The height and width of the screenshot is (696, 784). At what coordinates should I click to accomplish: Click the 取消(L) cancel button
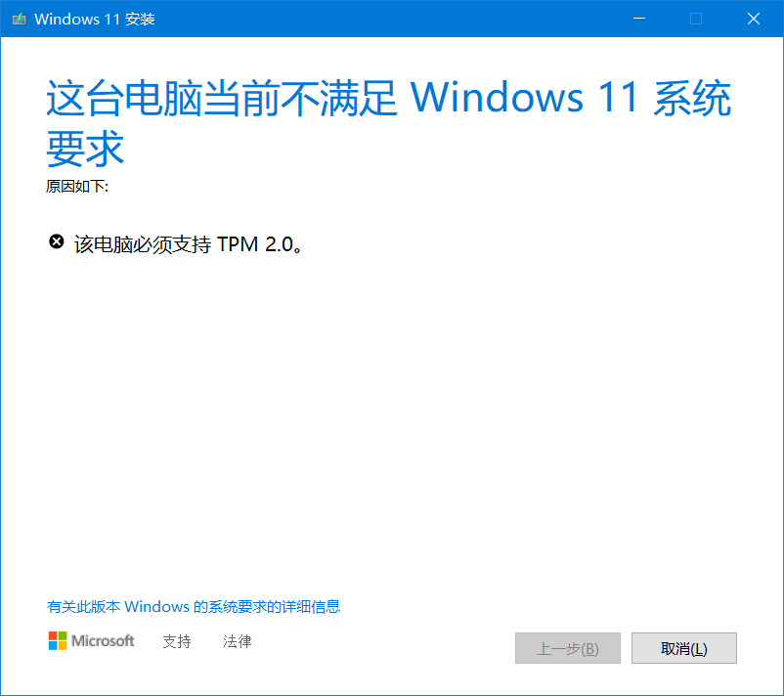[x=684, y=648]
